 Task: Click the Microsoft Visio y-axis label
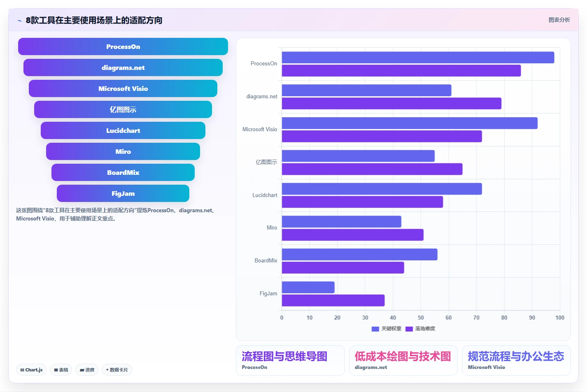coord(260,130)
